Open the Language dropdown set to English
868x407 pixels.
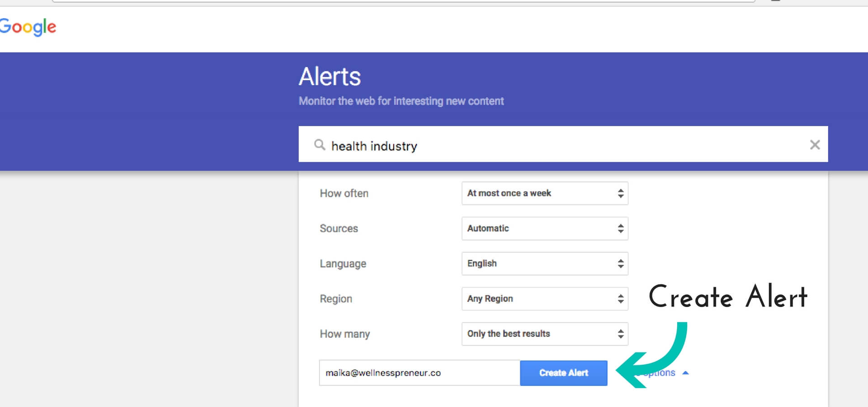click(x=545, y=264)
